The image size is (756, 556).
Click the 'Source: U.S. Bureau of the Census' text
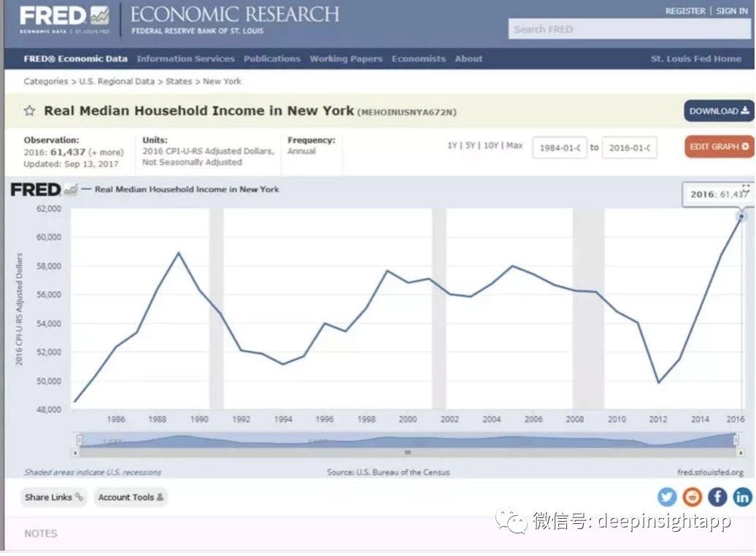(388, 472)
